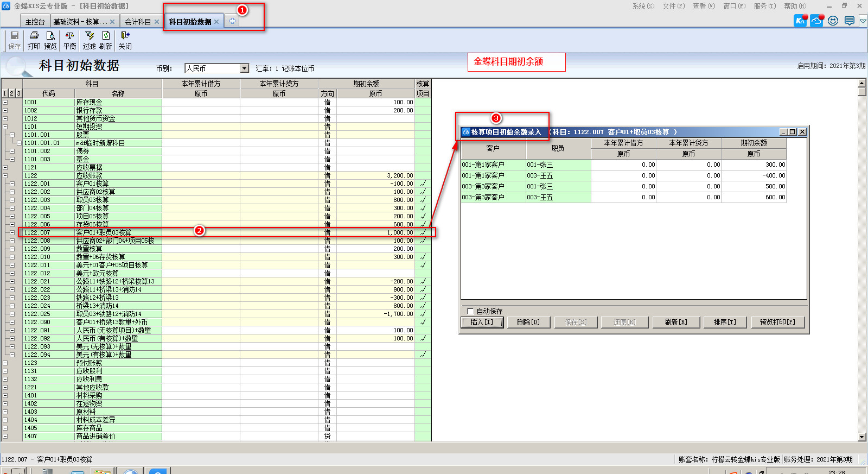Collapse the tree node for account 1122
Viewport: 868px width, 474px height.
click(x=5, y=175)
